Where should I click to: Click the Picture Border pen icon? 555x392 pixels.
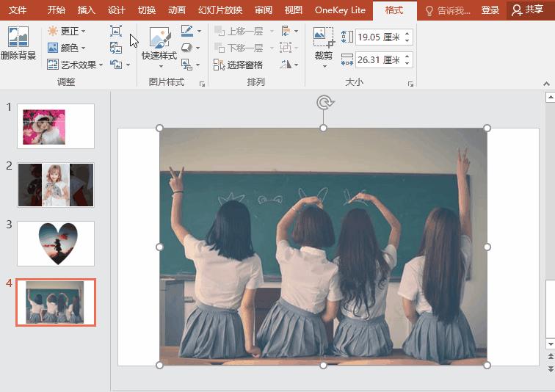(187, 31)
